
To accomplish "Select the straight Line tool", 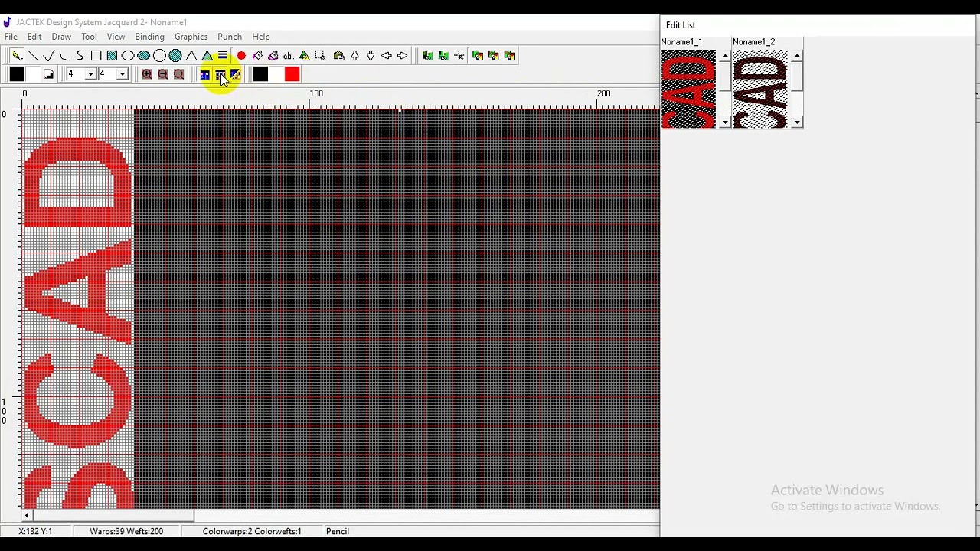I will pyautogui.click(x=33, y=55).
